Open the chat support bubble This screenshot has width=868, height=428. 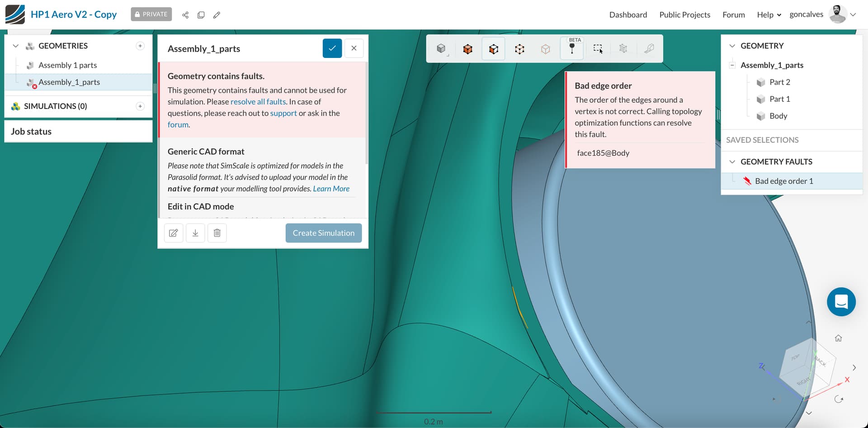coord(841,302)
